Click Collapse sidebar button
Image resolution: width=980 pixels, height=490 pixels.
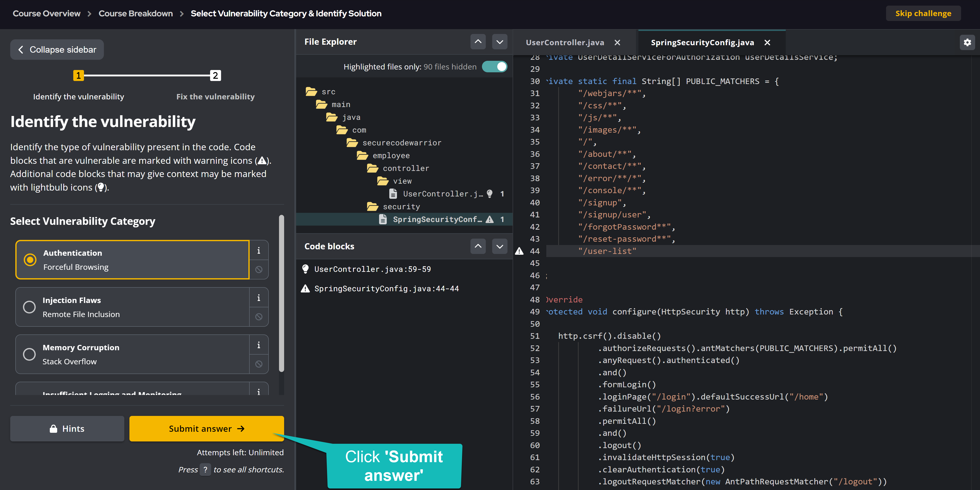57,50
